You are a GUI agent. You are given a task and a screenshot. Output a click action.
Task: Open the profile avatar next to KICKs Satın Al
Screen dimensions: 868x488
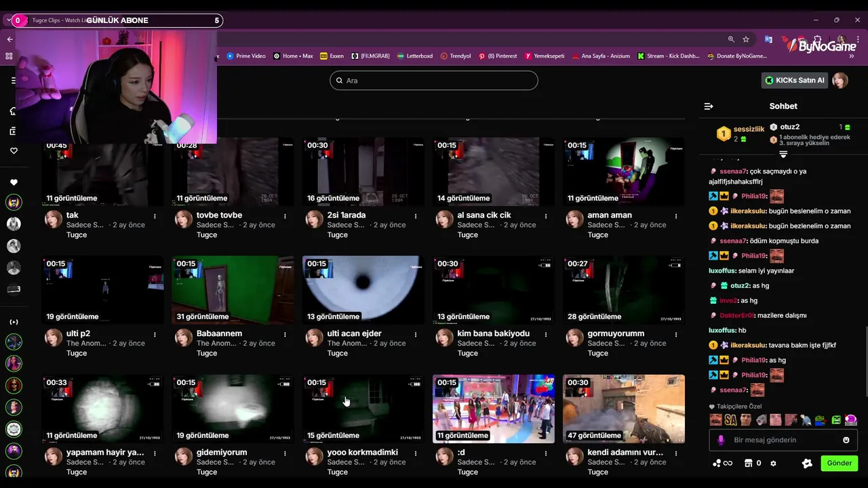840,81
